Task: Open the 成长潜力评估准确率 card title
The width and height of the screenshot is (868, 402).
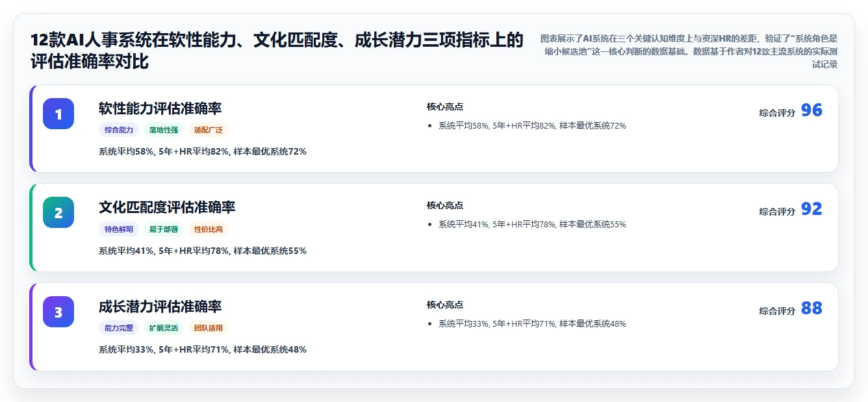Action: [x=160, y=307]
